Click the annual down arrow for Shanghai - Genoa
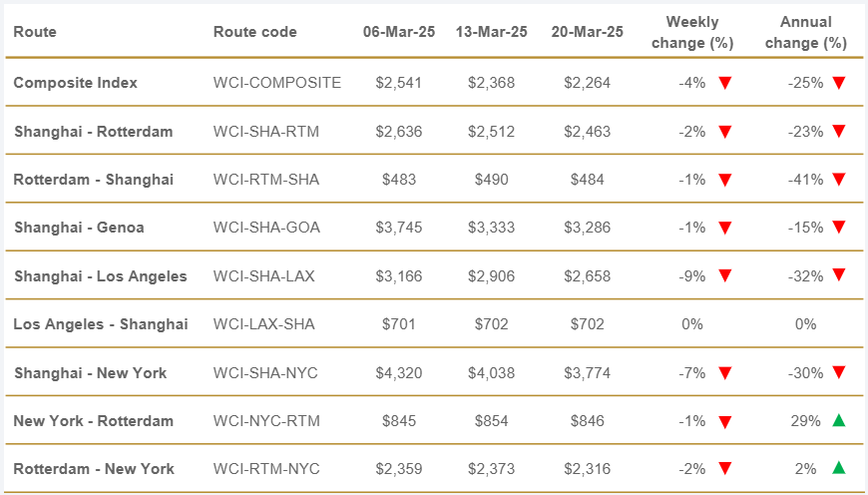 (839, 229)
